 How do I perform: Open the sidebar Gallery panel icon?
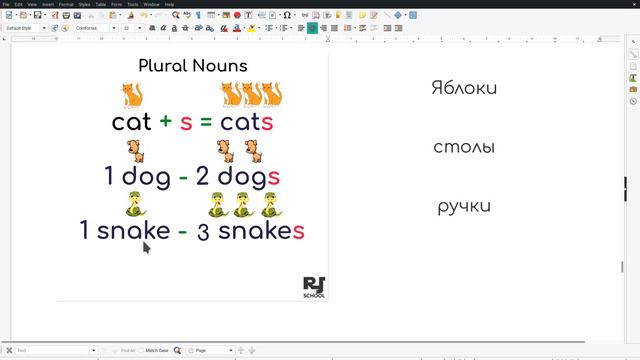point(633,89)
